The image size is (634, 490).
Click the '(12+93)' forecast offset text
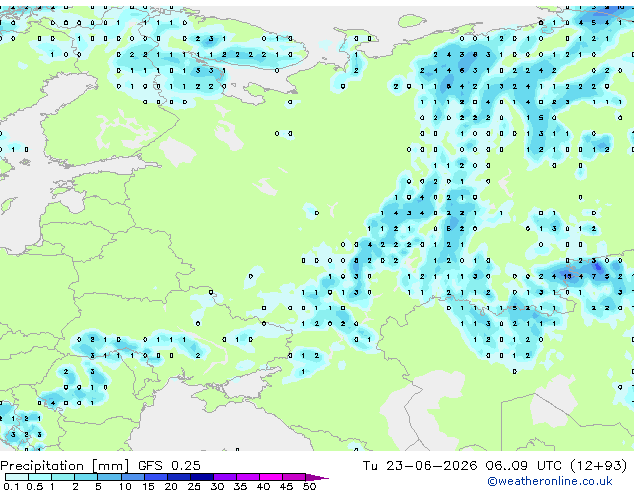[x=599, y=466]
